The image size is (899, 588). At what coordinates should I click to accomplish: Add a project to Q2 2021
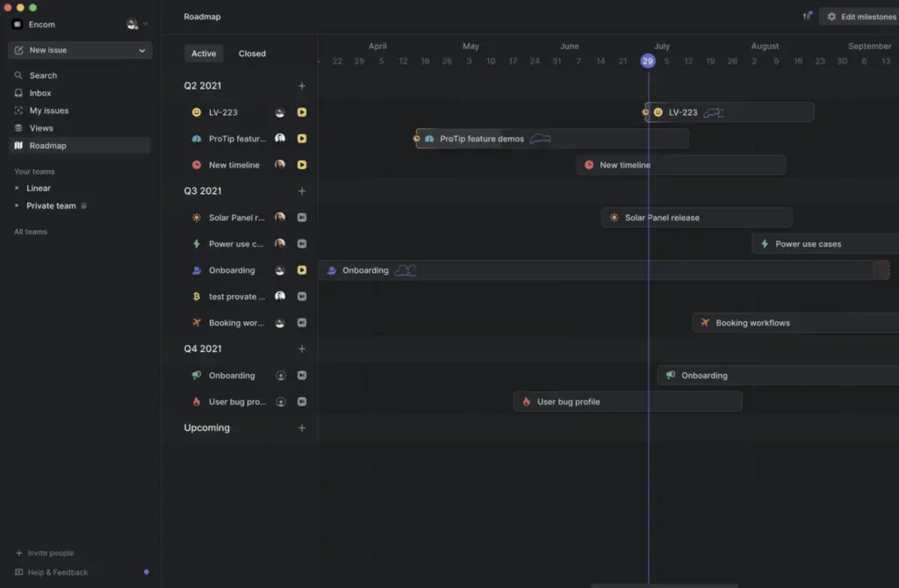pyautogui.click(x=302, y=86)
